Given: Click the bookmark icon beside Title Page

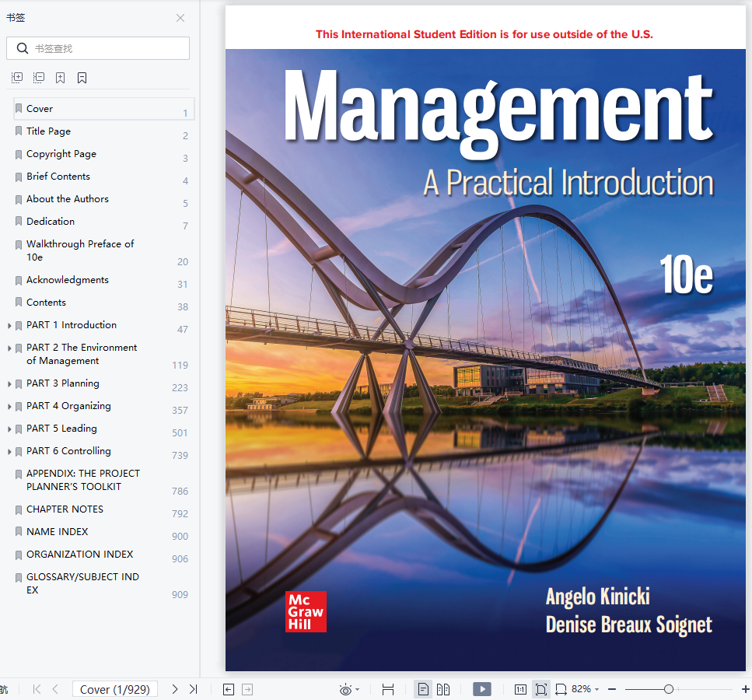Looking at the screenshot, I should 19,131.
